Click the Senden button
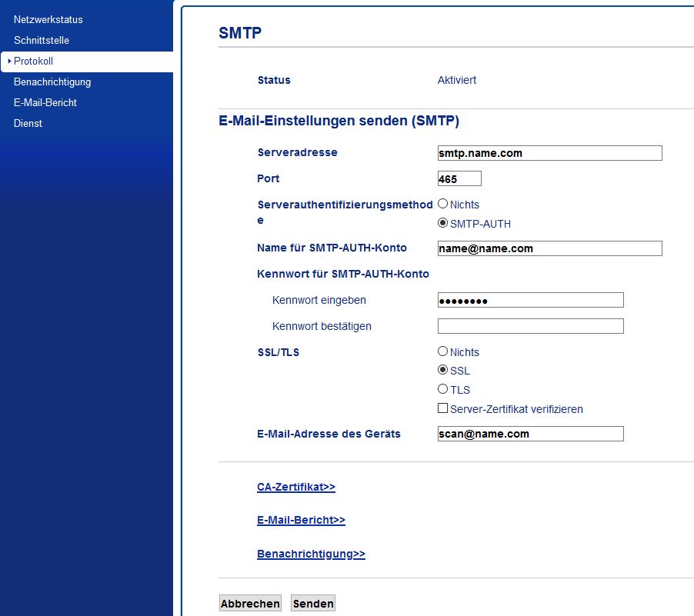Image resolution: width=694 pixels, height=616 pixels. pos(313,604)
